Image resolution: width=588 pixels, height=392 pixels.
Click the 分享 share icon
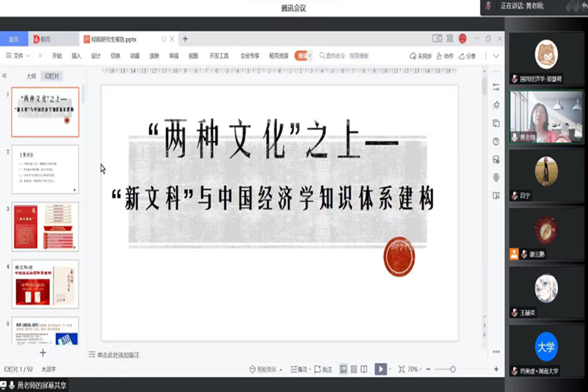click(467, 56)
